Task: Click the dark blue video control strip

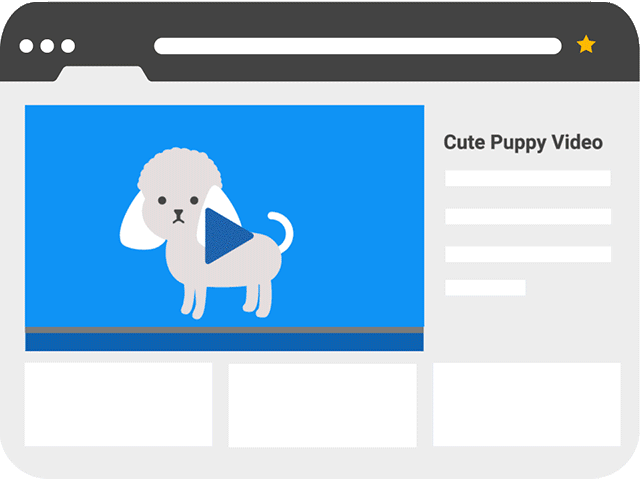Action: pyautogui.click(x=224, y=342)
